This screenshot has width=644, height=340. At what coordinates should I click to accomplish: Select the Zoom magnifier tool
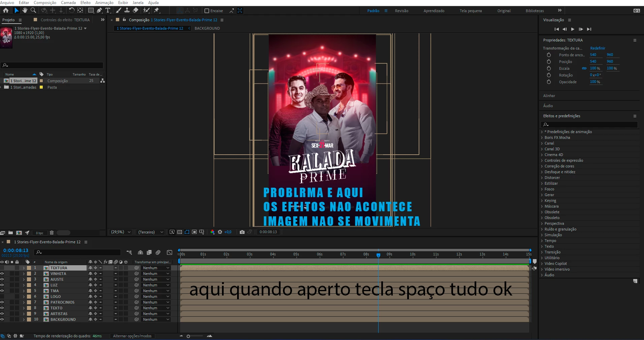click(x=33, y=10)
